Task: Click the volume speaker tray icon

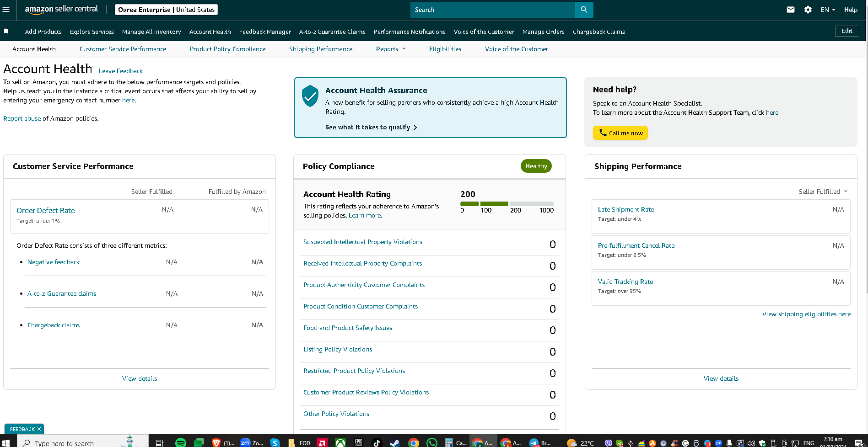Action: (751, 443)
